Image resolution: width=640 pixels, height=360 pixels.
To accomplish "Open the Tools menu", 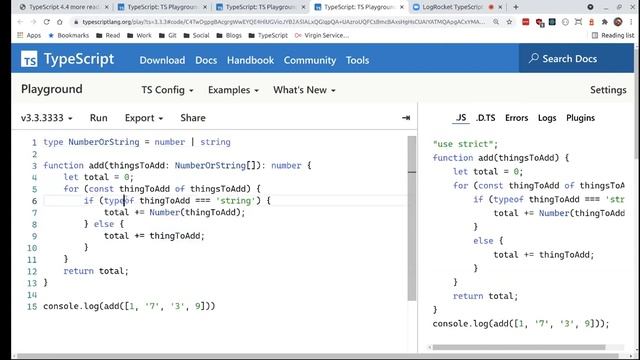I will point(357,60).
